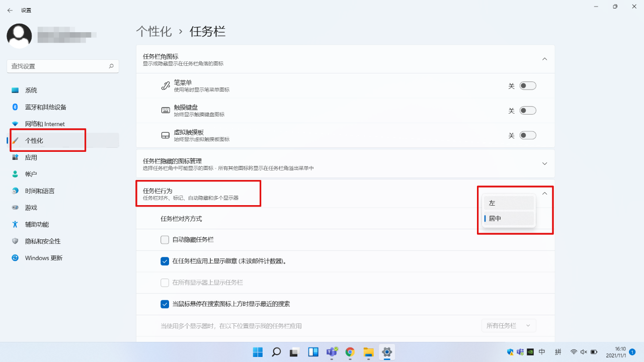
Task: Toggle the 笔菜单 switch on
Action: (527, 85)
